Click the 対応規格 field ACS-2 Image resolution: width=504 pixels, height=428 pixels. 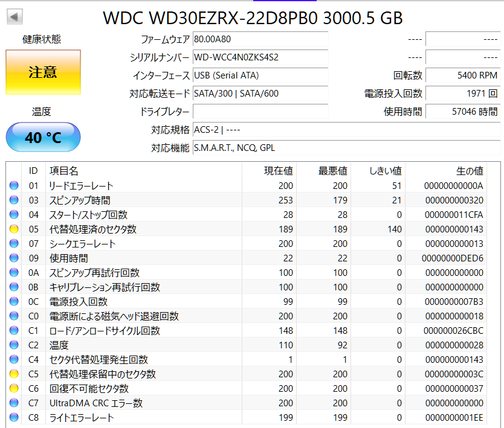pyautogui.click(x=346, y=130)
